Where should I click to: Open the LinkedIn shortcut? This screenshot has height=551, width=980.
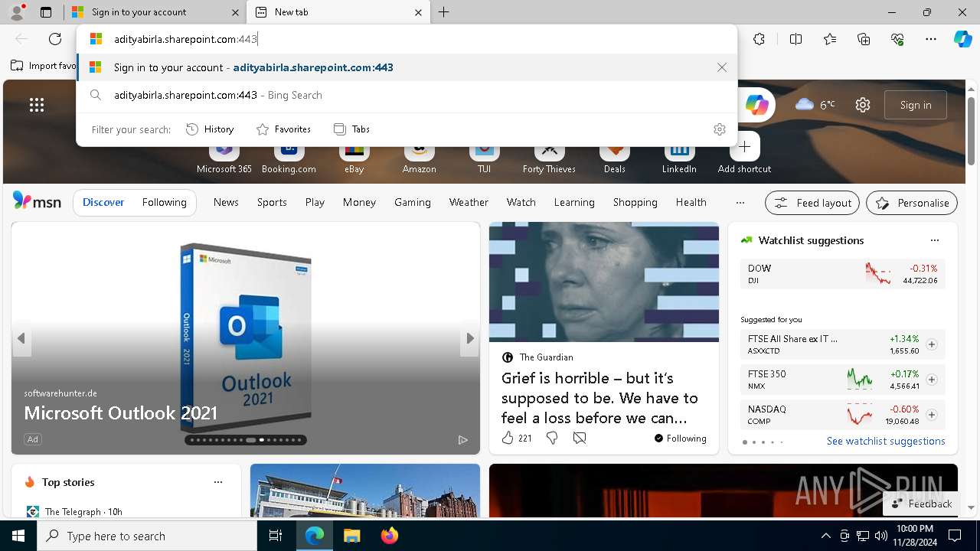coord(679,158)
